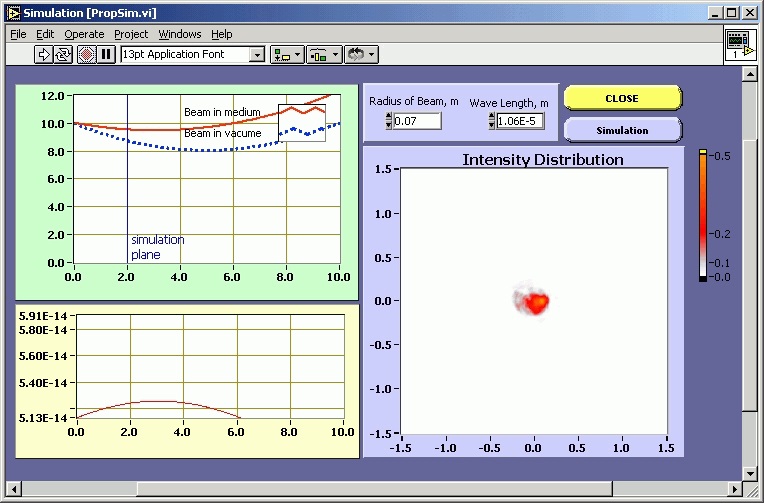Click the Run Continuously toolbar button
The image size is (764, 503).
[x=63, y=54]
